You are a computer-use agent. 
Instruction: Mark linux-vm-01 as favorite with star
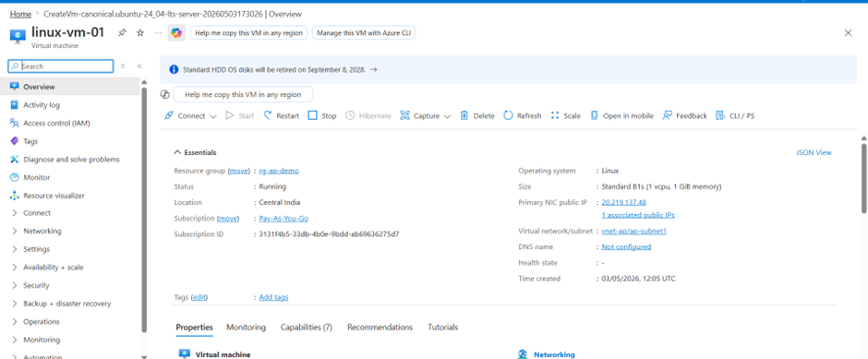pos(140,33)
